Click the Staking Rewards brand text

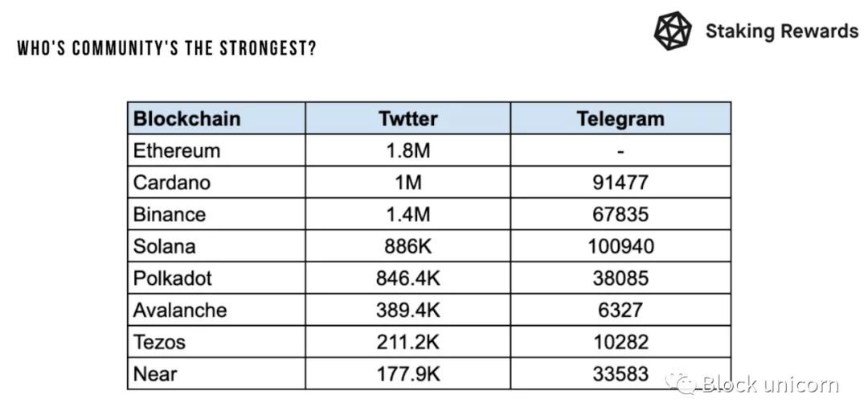[782, 31]
